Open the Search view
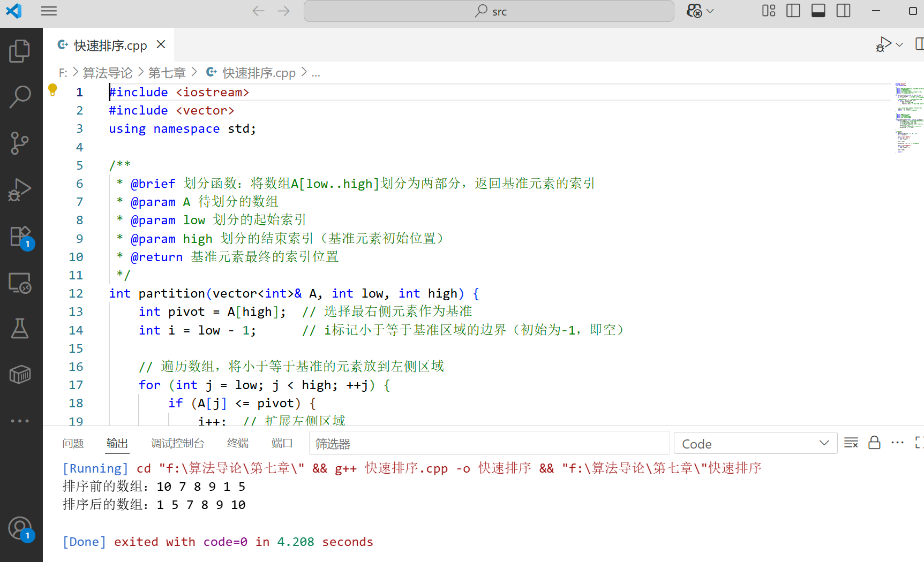 point(20,97)
